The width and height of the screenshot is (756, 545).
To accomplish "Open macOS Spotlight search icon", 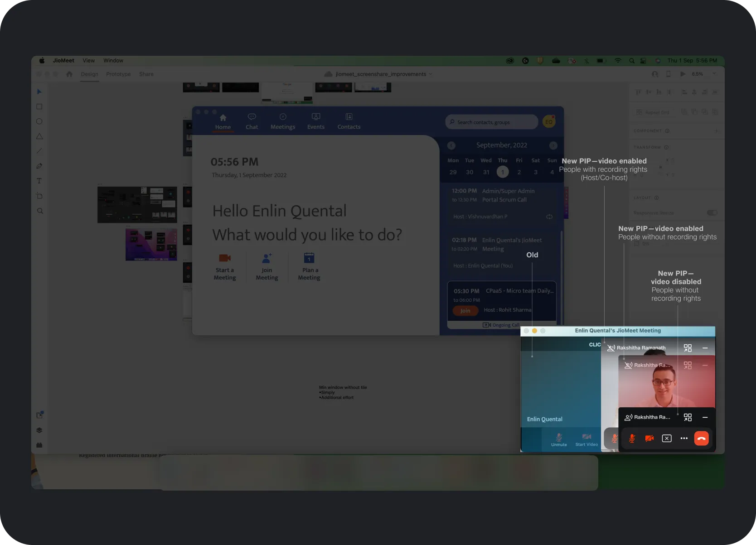I will [x=631, y=60].
